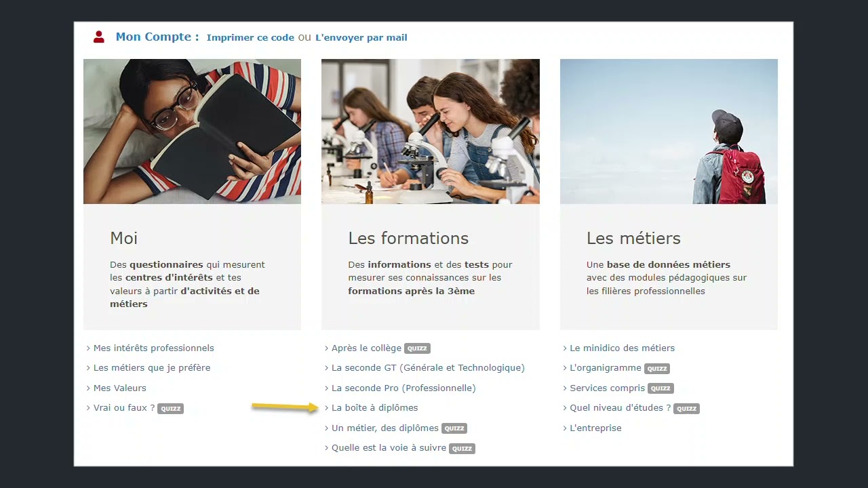
Task: Click the QUIZZ badge next to Vrai ou faux
Action: point(170,409)
